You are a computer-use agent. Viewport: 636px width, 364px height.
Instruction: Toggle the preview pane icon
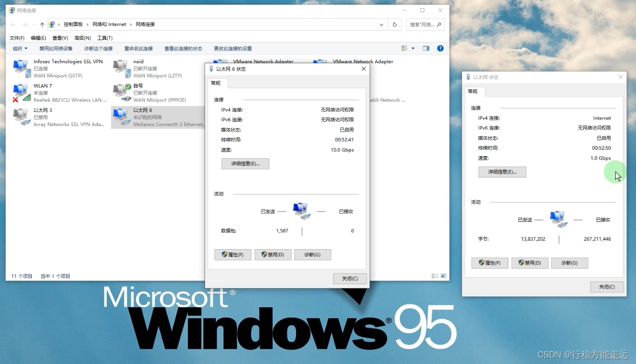(426, 48)
